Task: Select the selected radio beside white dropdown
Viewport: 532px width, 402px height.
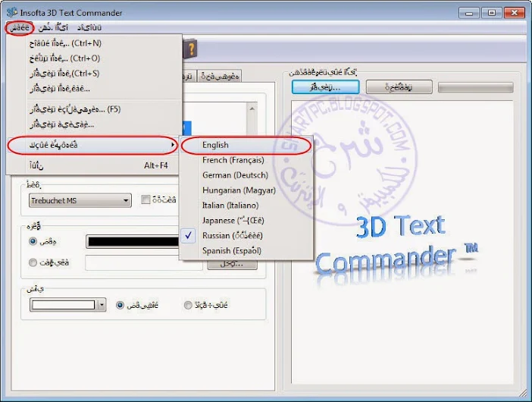Action: point(120,305)
